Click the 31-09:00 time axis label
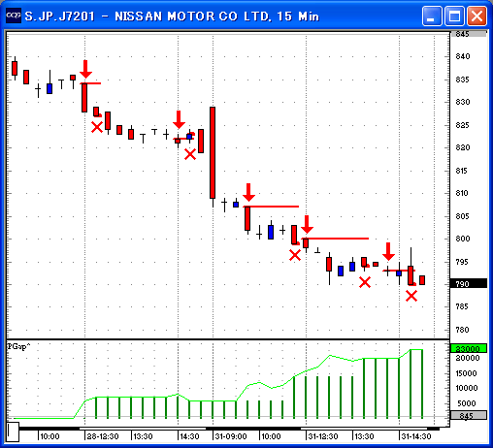 231,436
